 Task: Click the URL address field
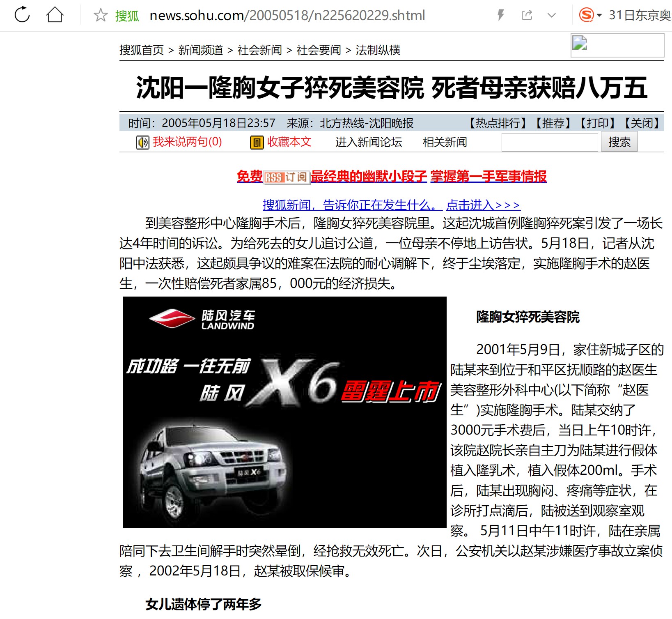pyautogui.click(x=287, y=16)
